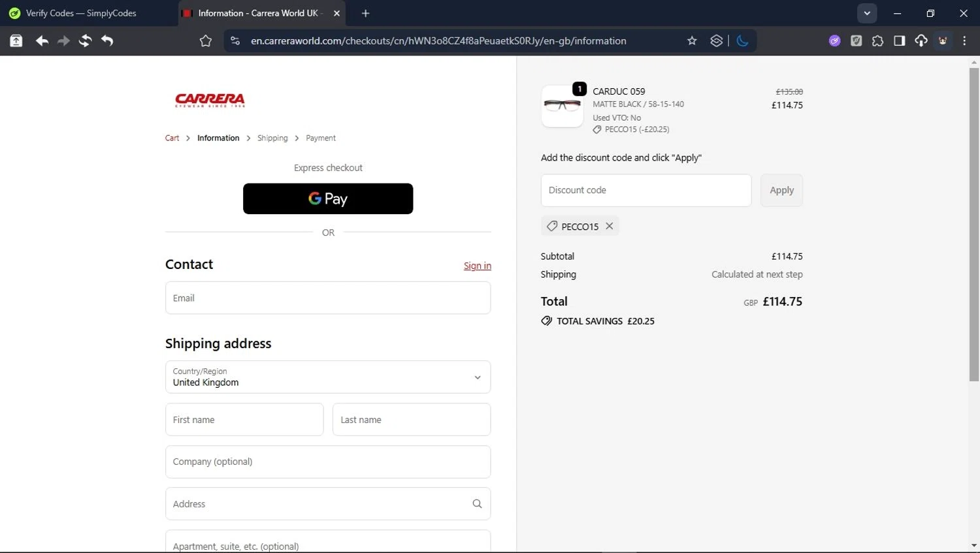Screen dimensions: 980x553
Task: Select Information breadcrumb step
Action: [218, 138]
